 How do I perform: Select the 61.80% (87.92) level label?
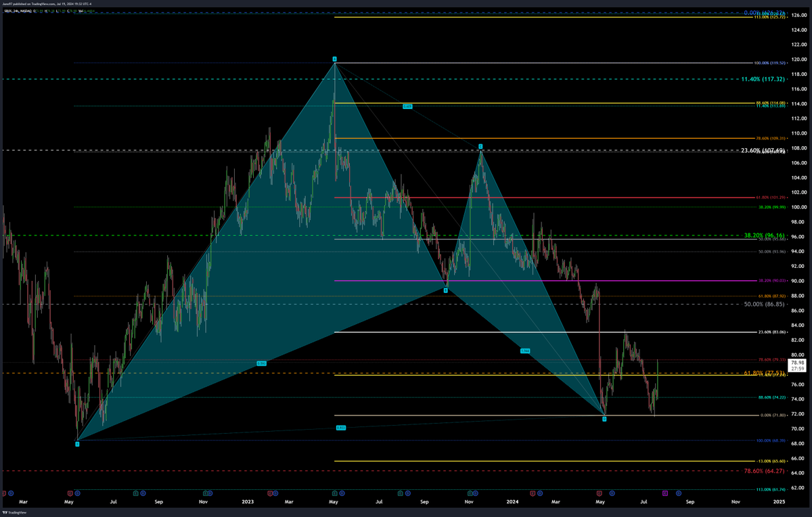[772, 296]
